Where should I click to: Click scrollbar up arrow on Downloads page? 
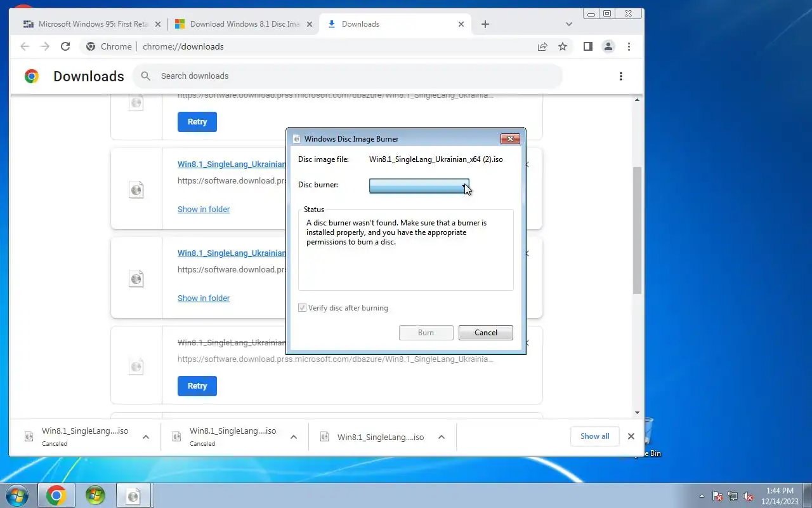(638, 99)
